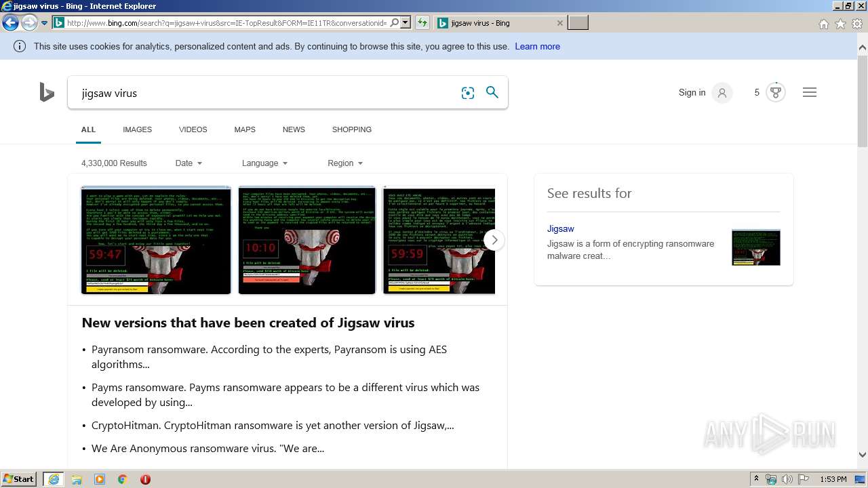This screenshot has width=868, height=488.
Task: Start a visual search with camera icon
Action: 468,93
